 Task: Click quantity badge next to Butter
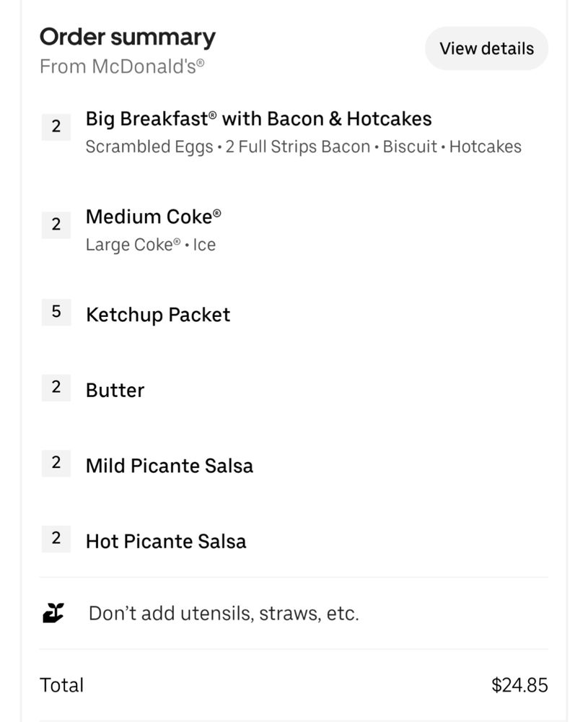tap(56, 388)
